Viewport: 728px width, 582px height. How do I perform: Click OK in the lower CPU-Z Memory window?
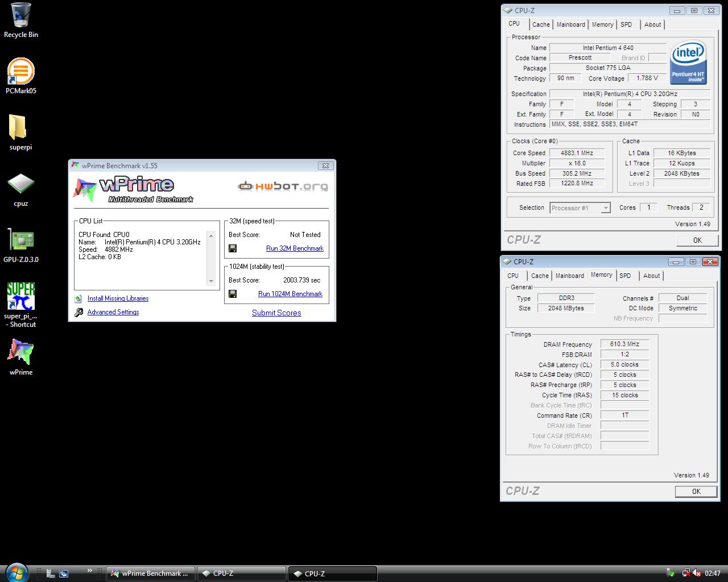(696, 491)
